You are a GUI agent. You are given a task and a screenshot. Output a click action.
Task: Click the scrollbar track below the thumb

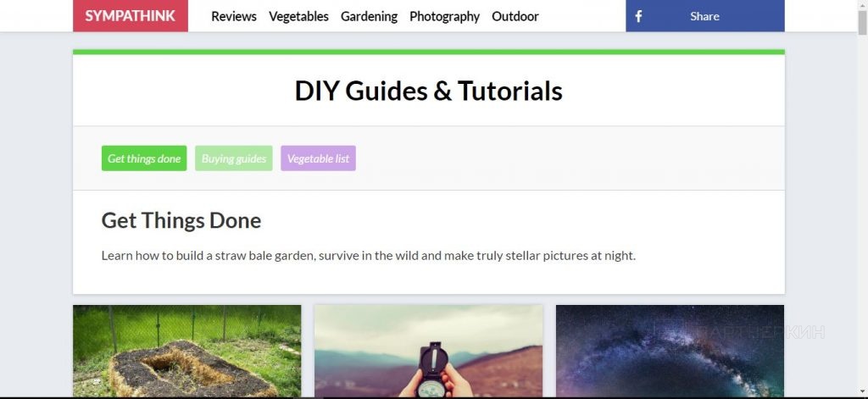tap(862, 216)
